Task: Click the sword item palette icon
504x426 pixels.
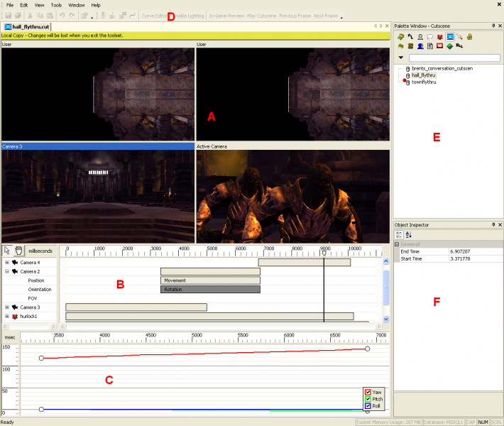Action: point(460,35)
